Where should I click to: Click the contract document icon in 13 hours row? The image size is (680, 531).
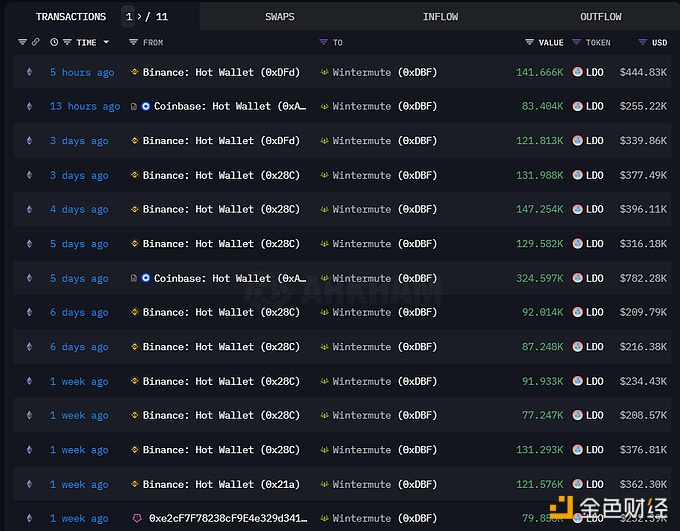(134, 106)
